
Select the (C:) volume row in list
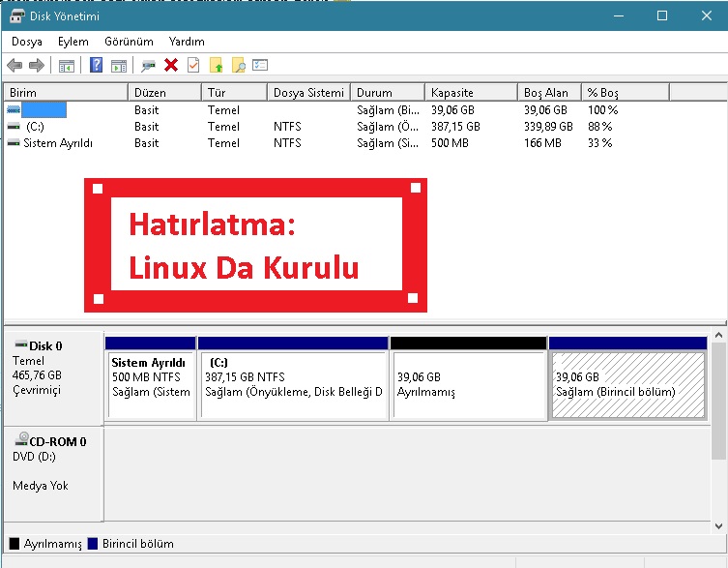coord(36,127)
